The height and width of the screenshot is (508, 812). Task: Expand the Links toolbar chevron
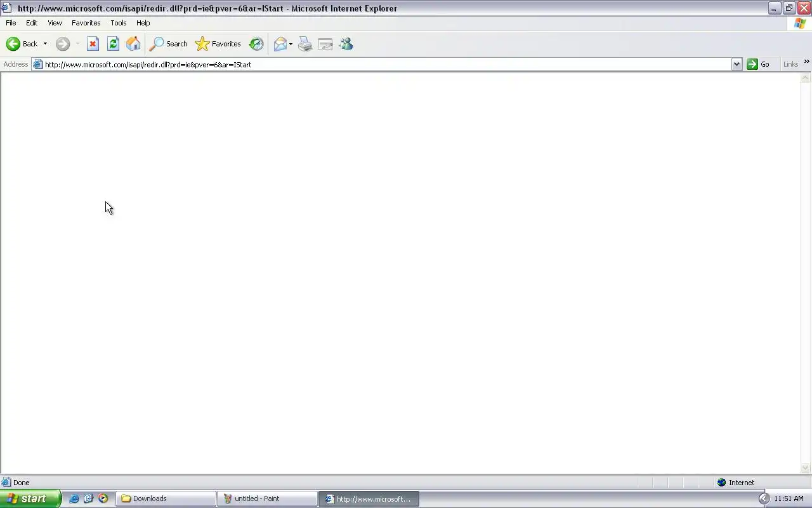(806, 62)
